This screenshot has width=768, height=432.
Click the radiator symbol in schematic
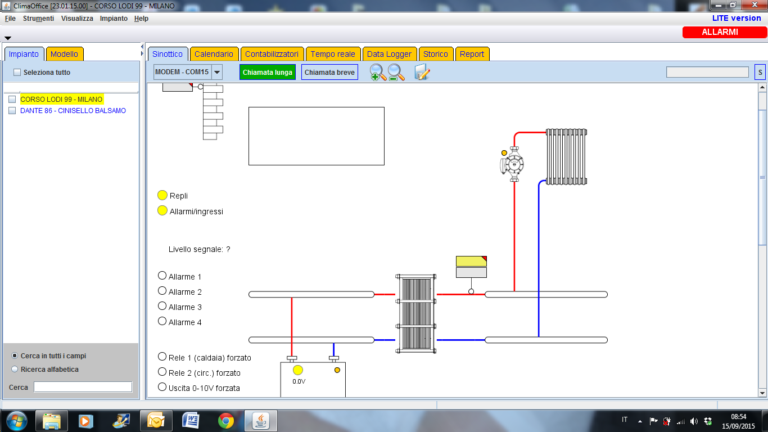[x=566, y=156]
